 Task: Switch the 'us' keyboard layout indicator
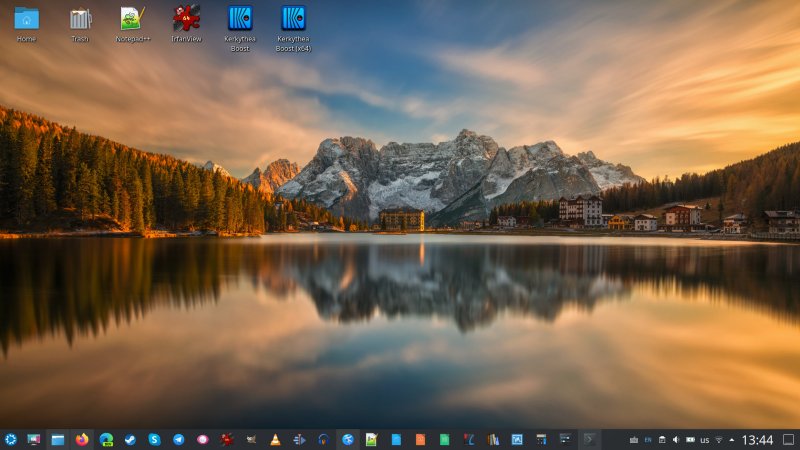click(704, 440)
